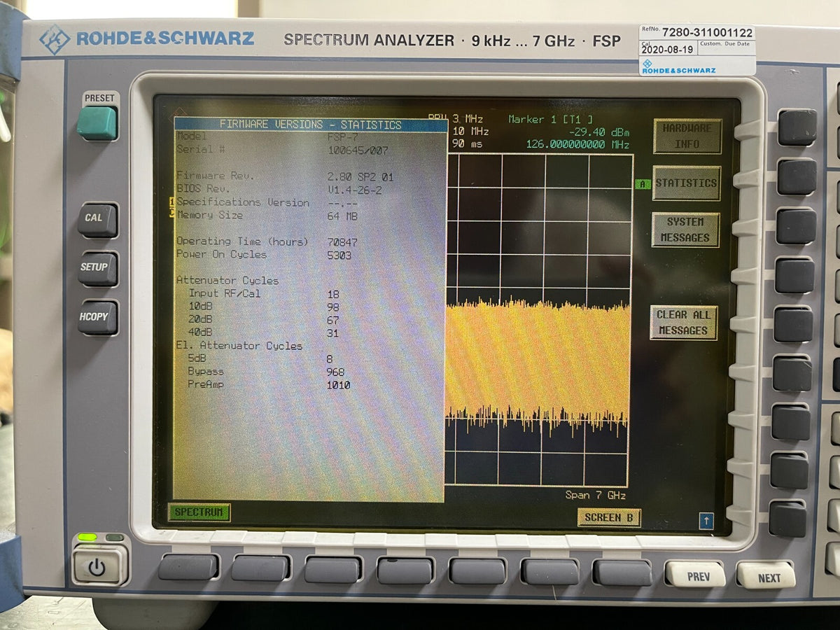
Task: Tap the power standby button
Action: click(99, 566)
